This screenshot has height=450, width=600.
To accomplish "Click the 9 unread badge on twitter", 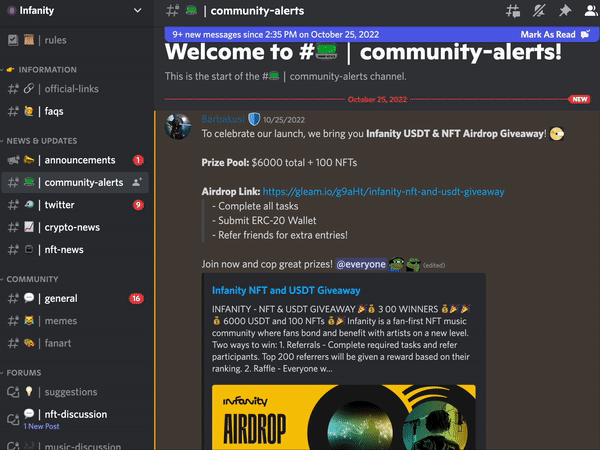I will point(138,205).
